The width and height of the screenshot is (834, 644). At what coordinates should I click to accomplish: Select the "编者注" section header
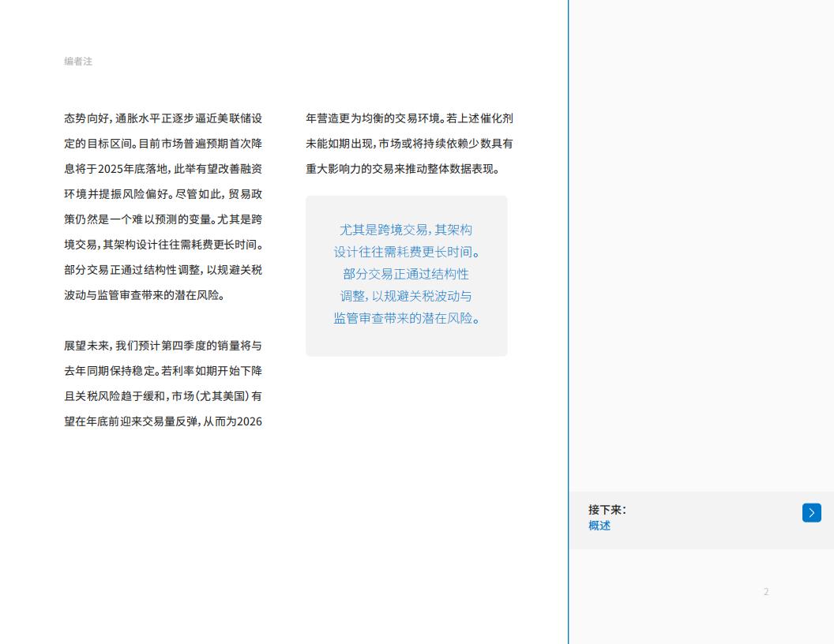[x=78, y=62]
